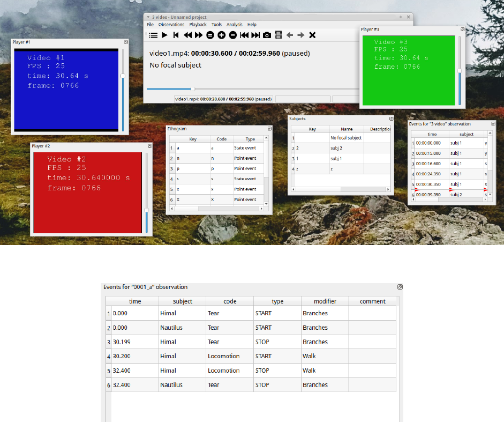Jump forward with skip-next icon
This screenshot has width=504, height=422.
click(x=255, y=35)
